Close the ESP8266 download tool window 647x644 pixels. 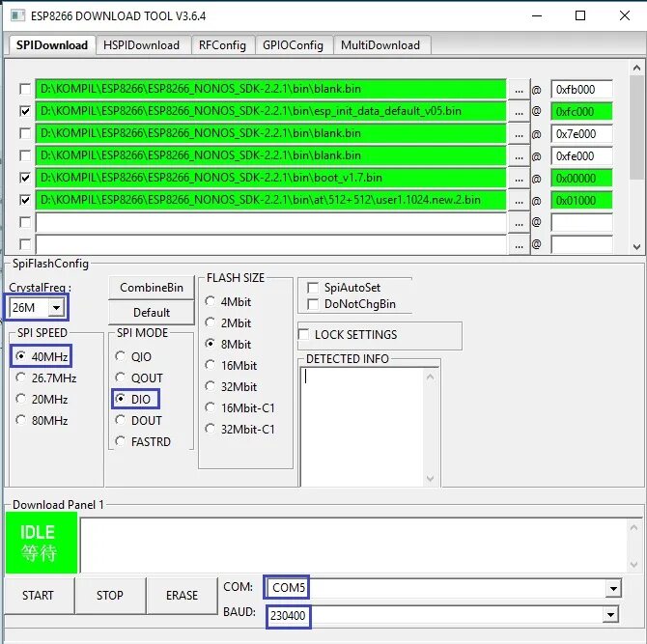624,15
